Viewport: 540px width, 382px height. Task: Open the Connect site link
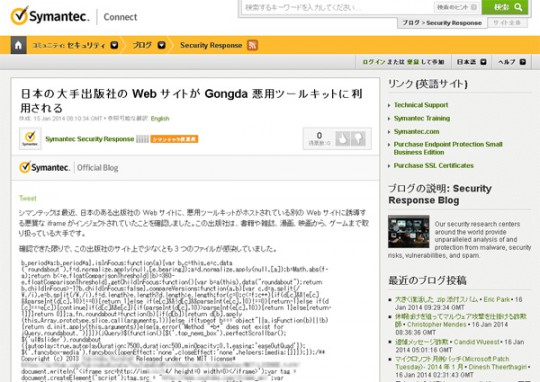(120, 17)
